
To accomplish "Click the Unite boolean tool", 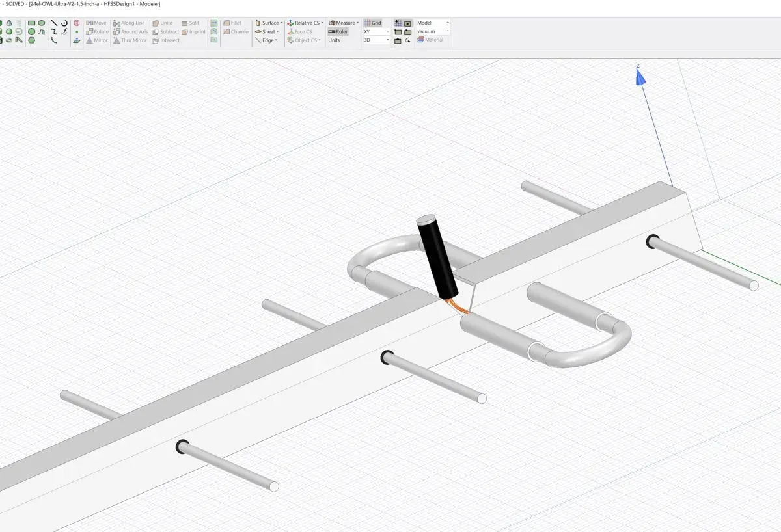I will (x=163, y=23).
